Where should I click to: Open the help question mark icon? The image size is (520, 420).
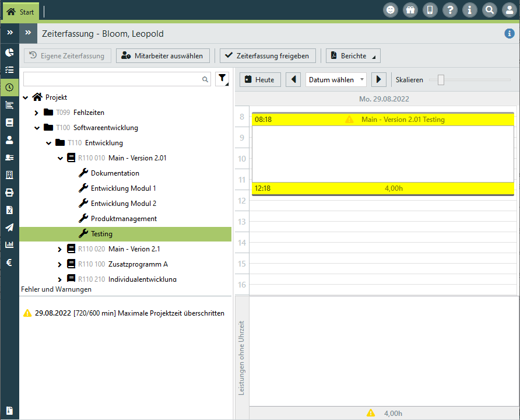click(x=450, y=10)
